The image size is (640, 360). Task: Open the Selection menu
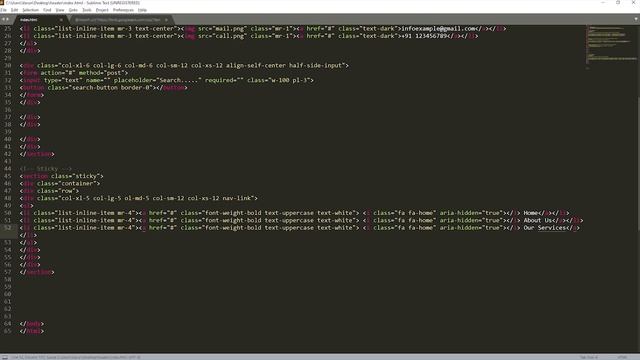[x=30, y=10]
